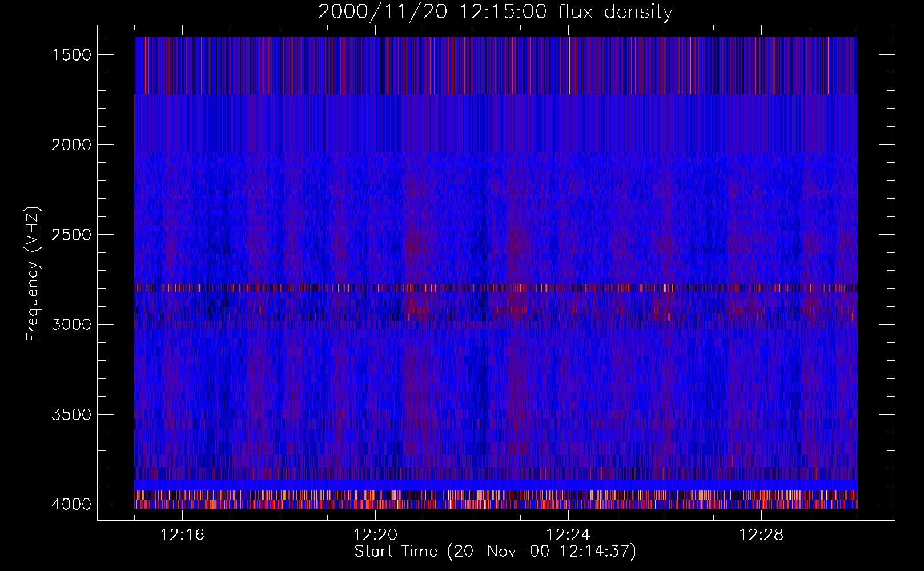
Task: Click the 1500 frequency tick label
Action: [x=71, y=55]
